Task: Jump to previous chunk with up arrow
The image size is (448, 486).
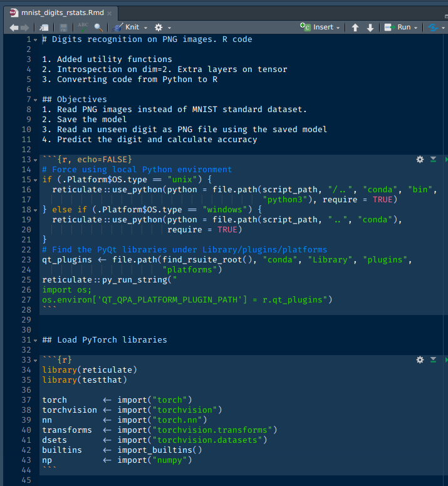Action: [x=355, y=28]
